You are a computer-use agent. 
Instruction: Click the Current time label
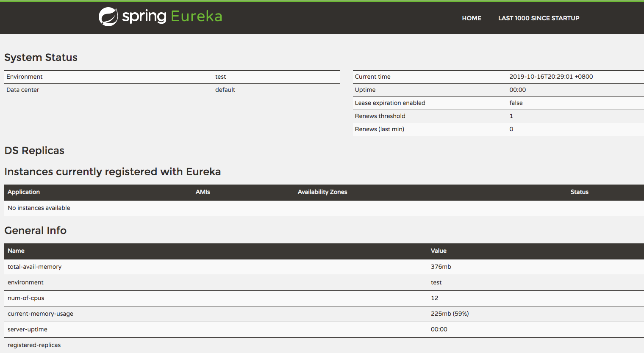tap(372, 77)
